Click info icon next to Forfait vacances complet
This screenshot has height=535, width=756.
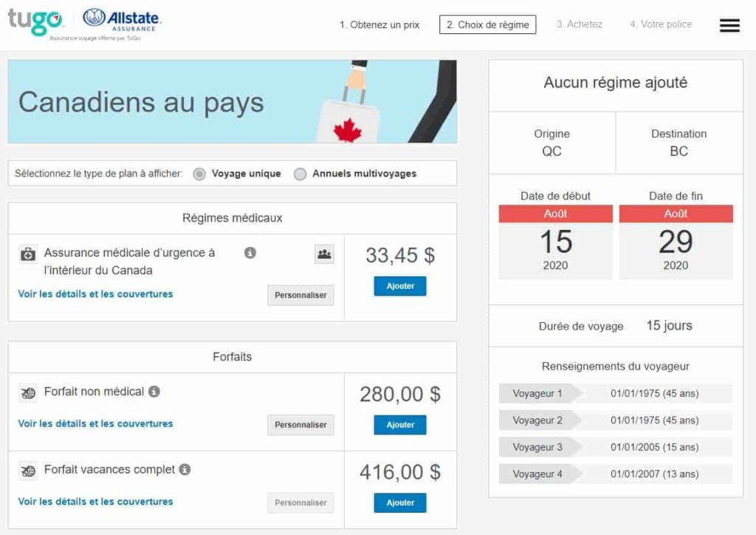pyautogui.click(x=185, y=469)
